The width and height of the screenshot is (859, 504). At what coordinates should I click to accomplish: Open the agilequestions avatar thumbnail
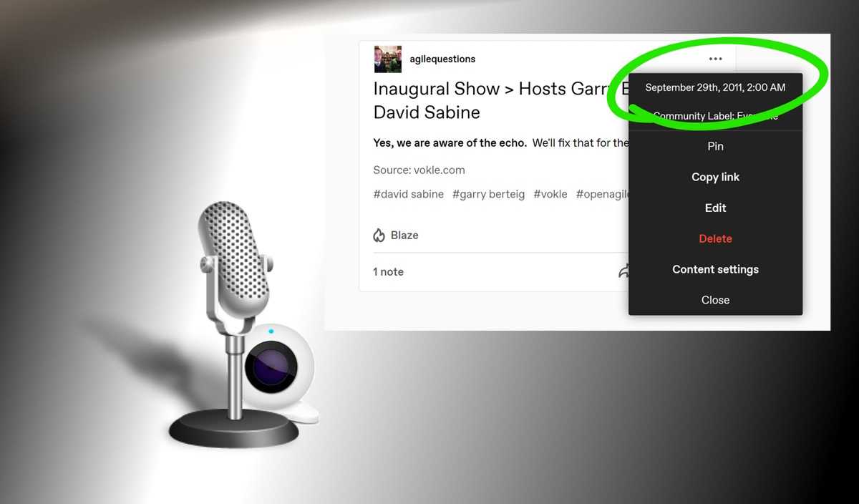pos(387,59)
